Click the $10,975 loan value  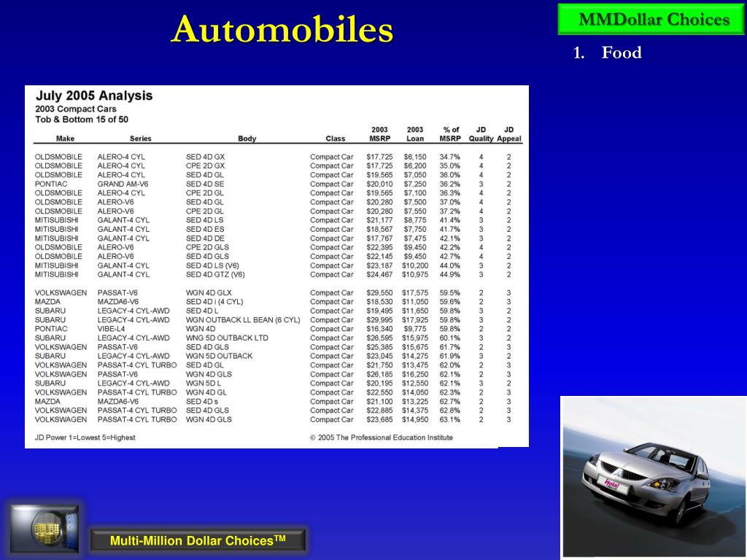[415, 274]
